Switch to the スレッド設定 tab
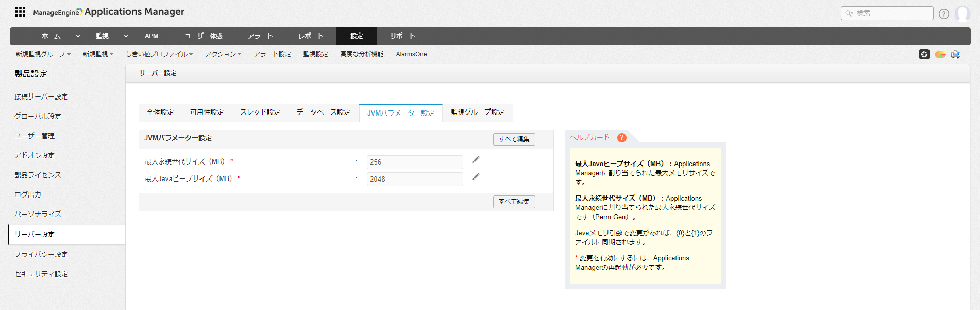This screenshot has height=310, width=980. (x=260, y=112)
